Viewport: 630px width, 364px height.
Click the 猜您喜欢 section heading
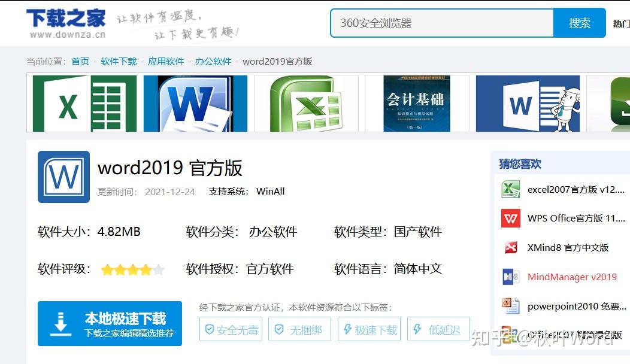click(x=520, y=164)
